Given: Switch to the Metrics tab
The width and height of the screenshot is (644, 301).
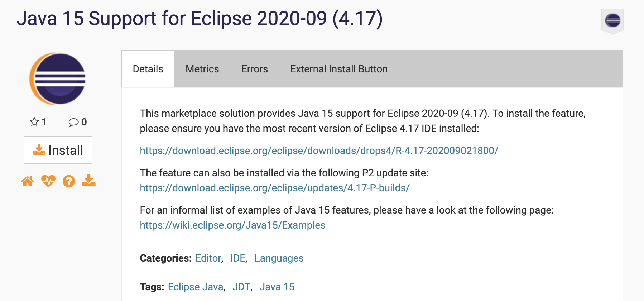Looking at the screenshot, I should (x=202, y=69).
